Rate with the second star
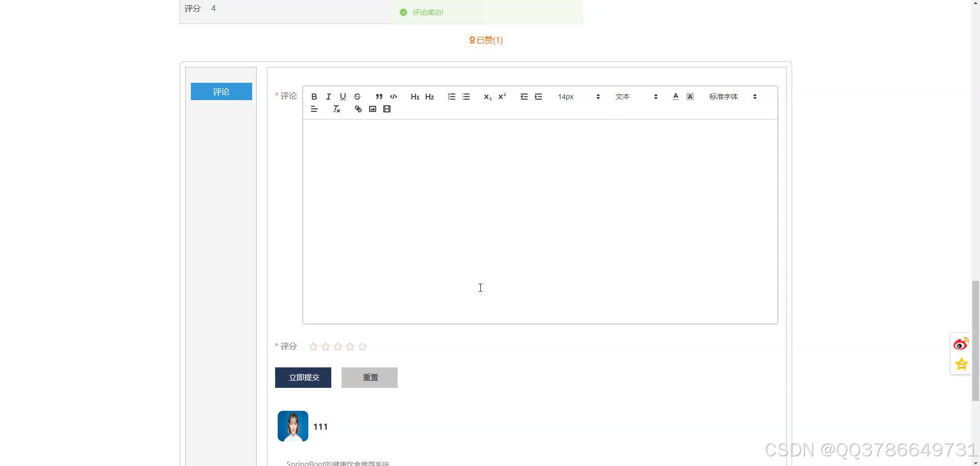Screen dimensions: 980x466 [x=326, y=347]
